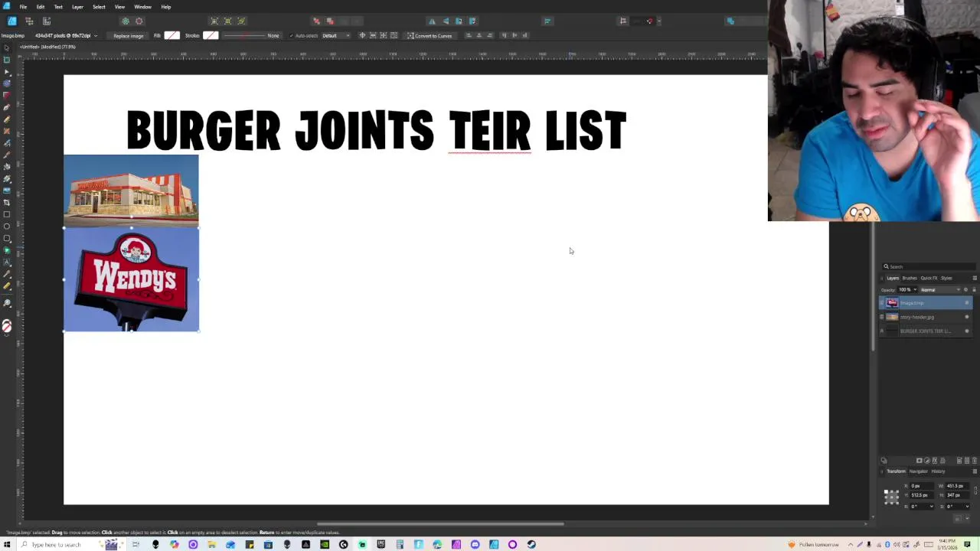This screenshot has height=551, width=980.
Task: Toggle the Auto-select checkbox
Action: pos(292,36)
